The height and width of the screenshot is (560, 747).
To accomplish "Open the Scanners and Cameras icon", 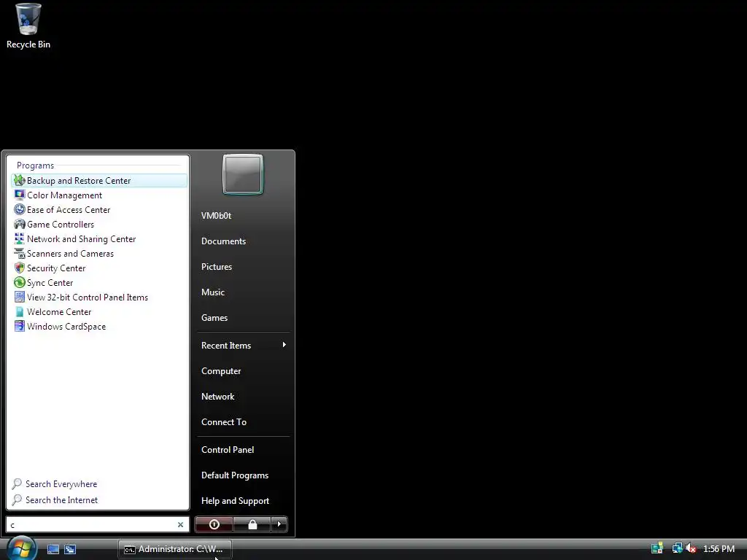I will (x=20, y=253).
